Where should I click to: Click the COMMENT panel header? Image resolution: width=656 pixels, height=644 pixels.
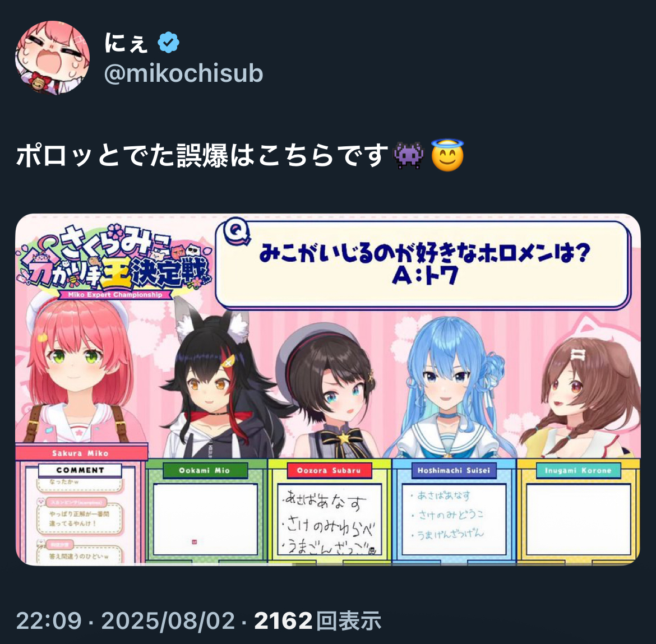click(x=80, y=470)
